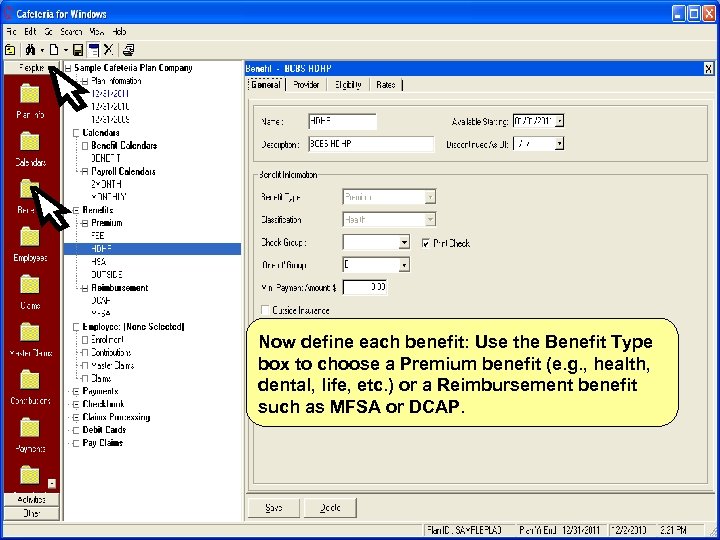Open the View menu

[x=97, y=32]
